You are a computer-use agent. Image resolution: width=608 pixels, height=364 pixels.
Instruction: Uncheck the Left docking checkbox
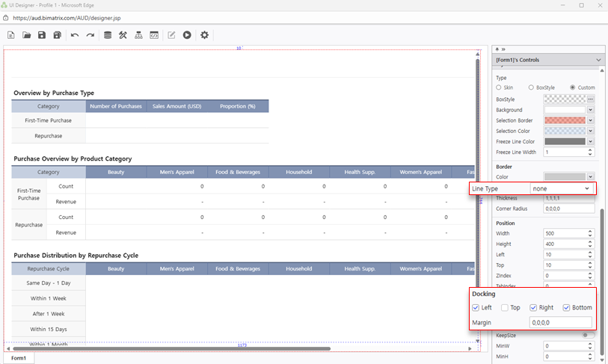476,307
